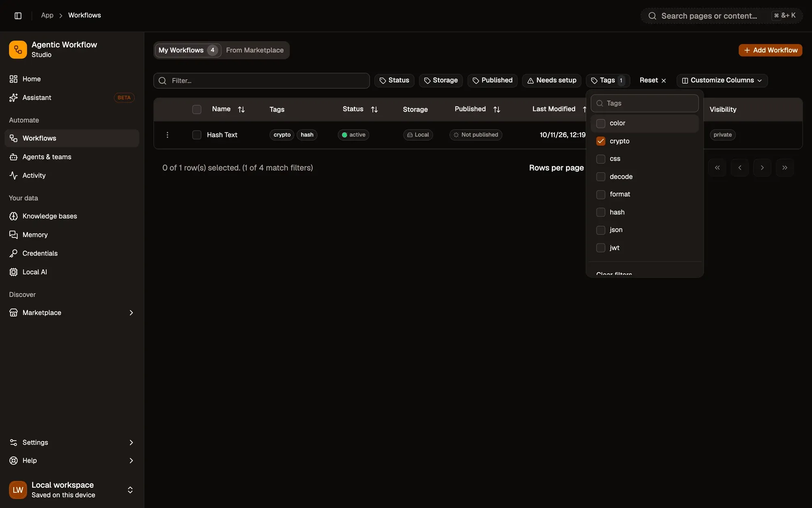Open the Activity page
This screenshot has height=508, width=812.
[71, 176]
